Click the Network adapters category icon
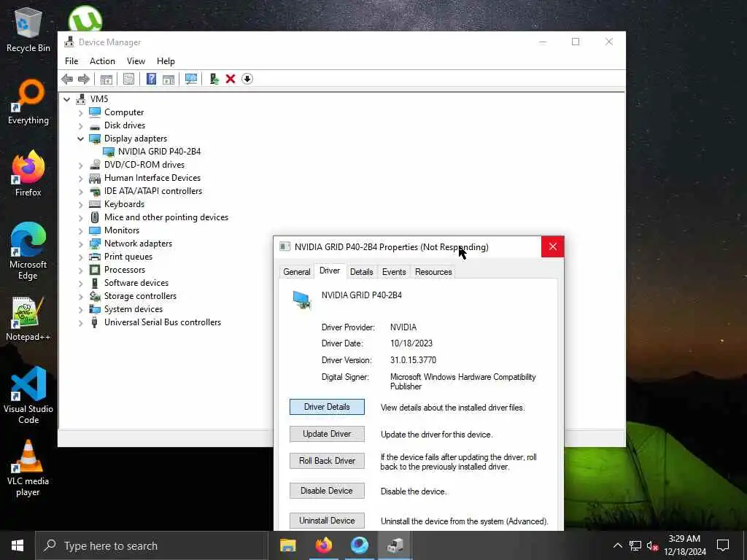747x560 pixels. click(95, 244)
